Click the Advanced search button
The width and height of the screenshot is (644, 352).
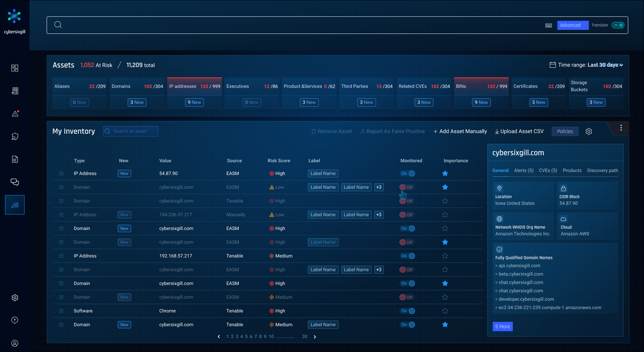(573, 25)
